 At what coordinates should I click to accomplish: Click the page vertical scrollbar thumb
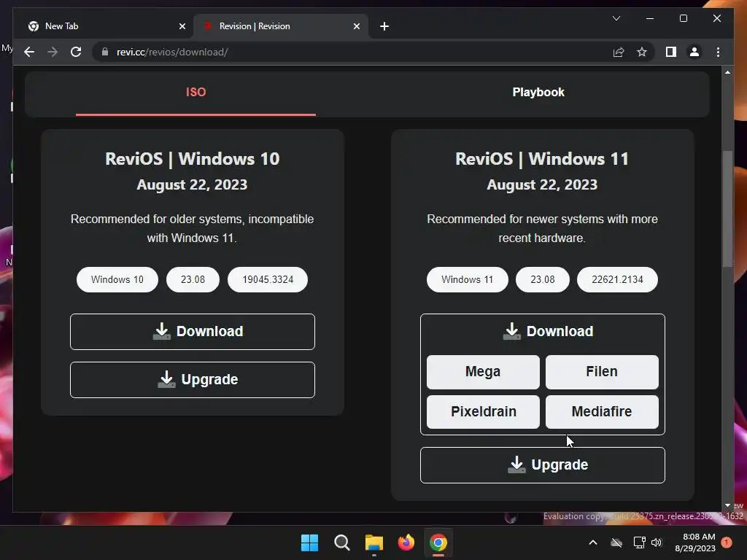727,209
